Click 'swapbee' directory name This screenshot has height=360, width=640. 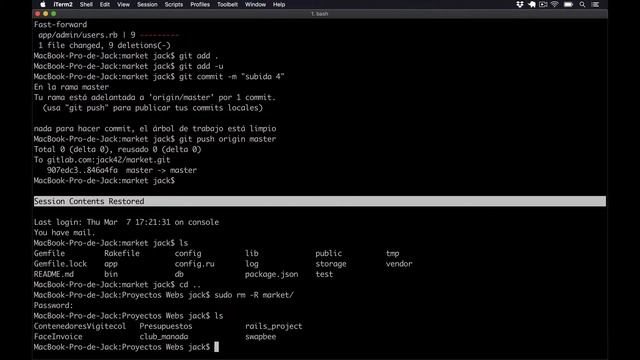coord(260,337)
